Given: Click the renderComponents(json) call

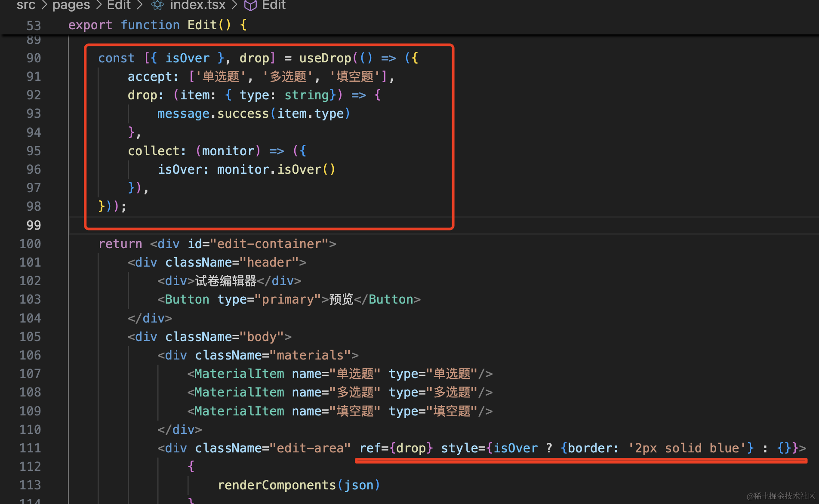Looking at the screenshot, I should [x=299, y=485].
